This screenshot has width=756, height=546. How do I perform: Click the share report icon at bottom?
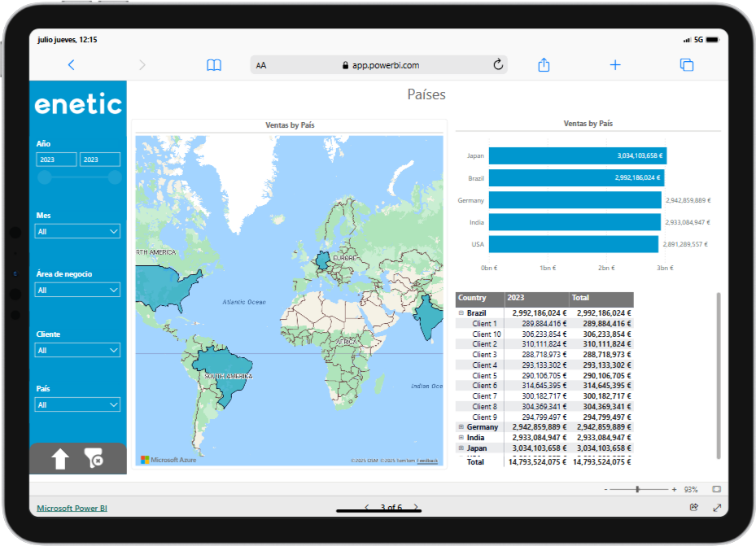pyautogui.click(x=694, y=507)
